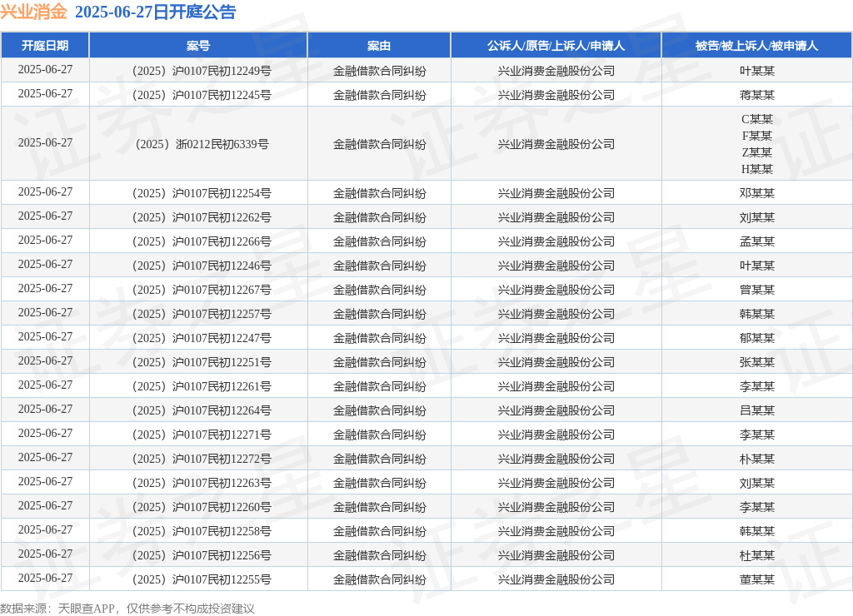Click 金融借款合同纠纷 in the 12260号 row

click(x=379, y=507)
